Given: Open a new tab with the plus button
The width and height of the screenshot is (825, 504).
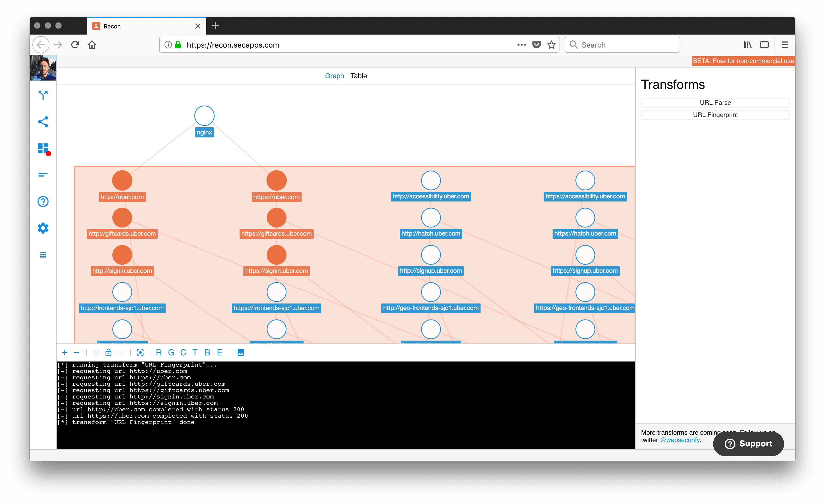Looking at the screenshot, I should pyautogui.click(x=215, y=26).
